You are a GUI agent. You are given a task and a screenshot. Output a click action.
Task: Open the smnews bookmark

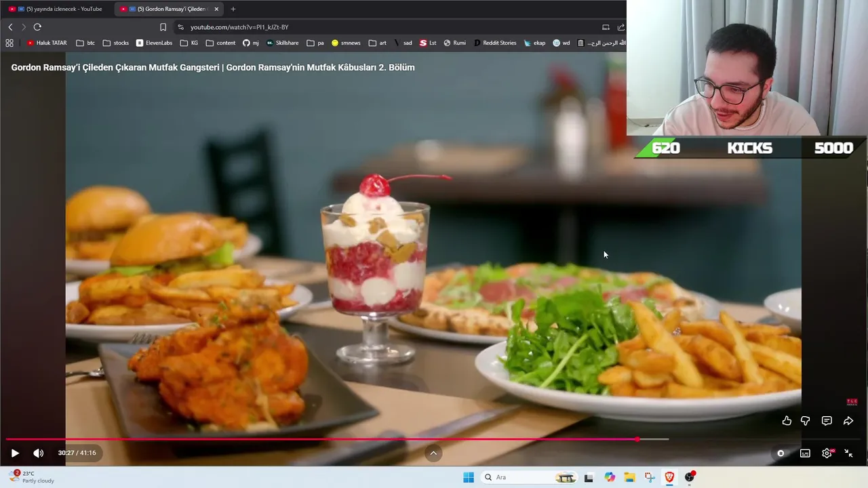pyautogui.click(x=346, y=43)
